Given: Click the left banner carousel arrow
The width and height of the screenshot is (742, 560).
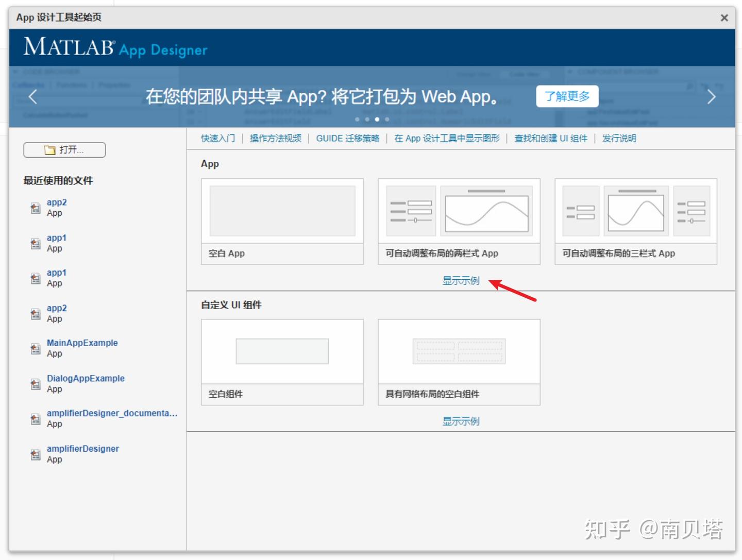Looking at the screenshot, I should [32, 96].
